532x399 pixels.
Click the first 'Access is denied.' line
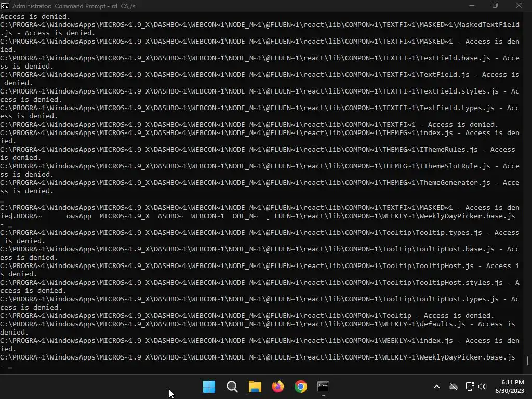click(35, 16)
